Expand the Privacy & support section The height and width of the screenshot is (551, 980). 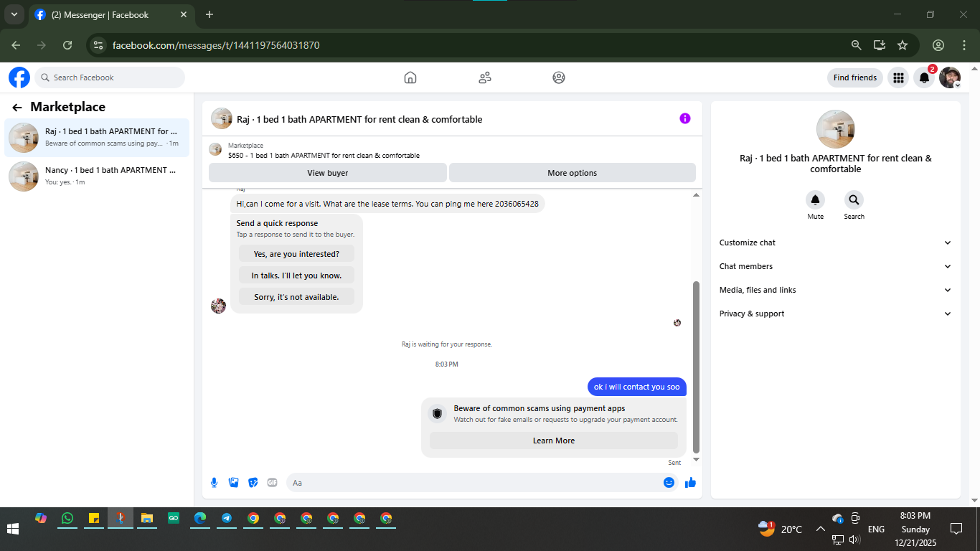[836, 314]
